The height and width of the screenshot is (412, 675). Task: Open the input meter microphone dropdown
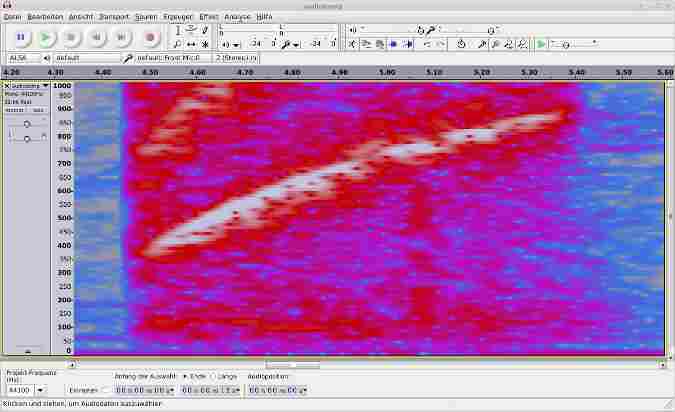click(x=296, y=44)
